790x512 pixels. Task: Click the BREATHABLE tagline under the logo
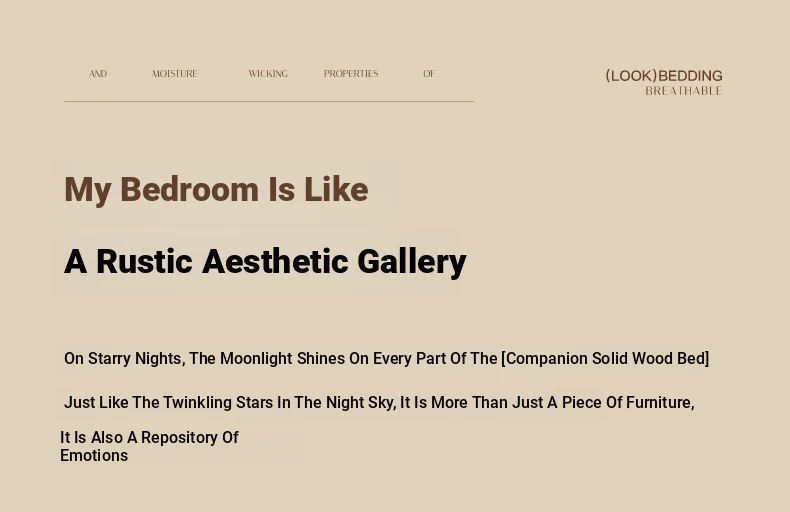tap(683, 91)
